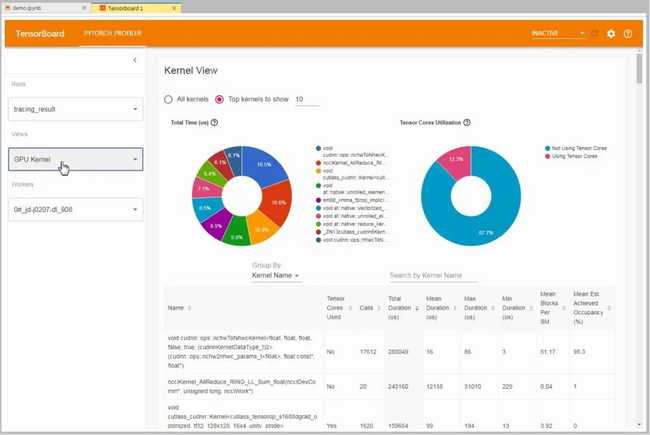Screen dimensions: 650x435
Task: Sort by Calls column sort arrows
Action: (x=374, y=308)
